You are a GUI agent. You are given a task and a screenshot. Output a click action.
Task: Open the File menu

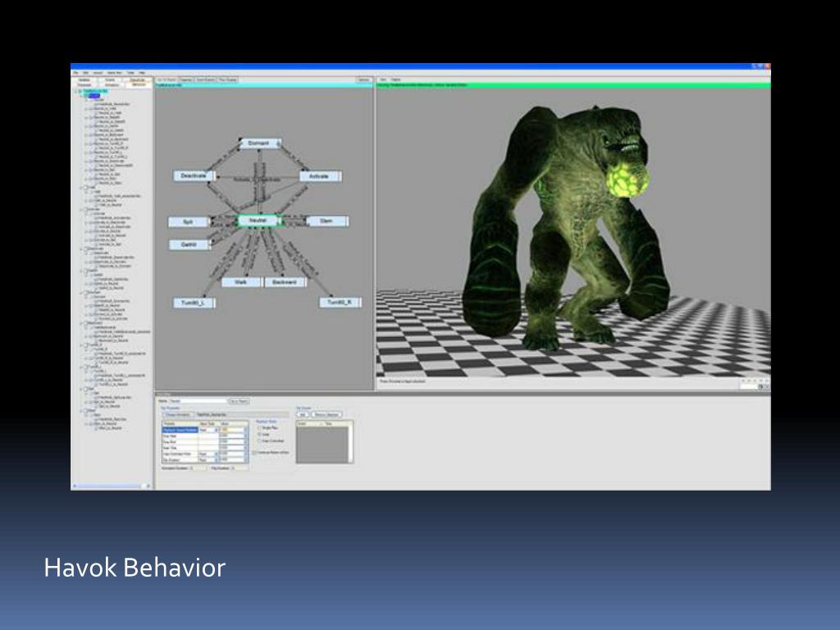(76, 73)
